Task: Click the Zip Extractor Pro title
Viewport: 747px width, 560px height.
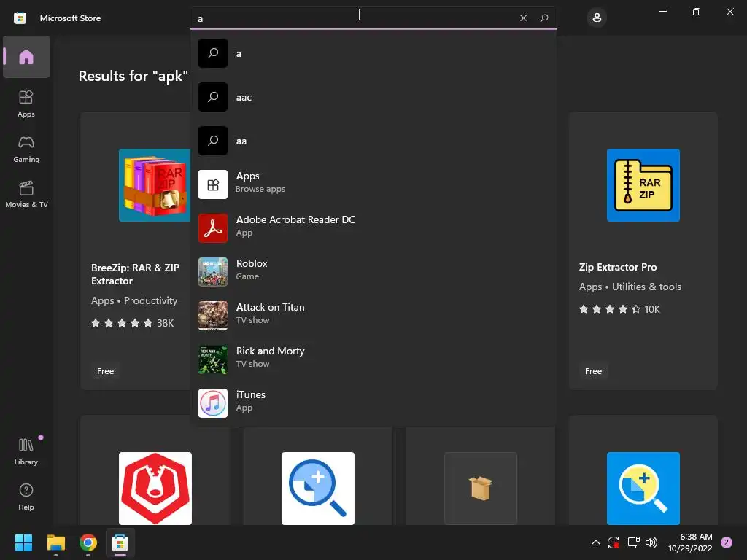Action: pos(617,267)
